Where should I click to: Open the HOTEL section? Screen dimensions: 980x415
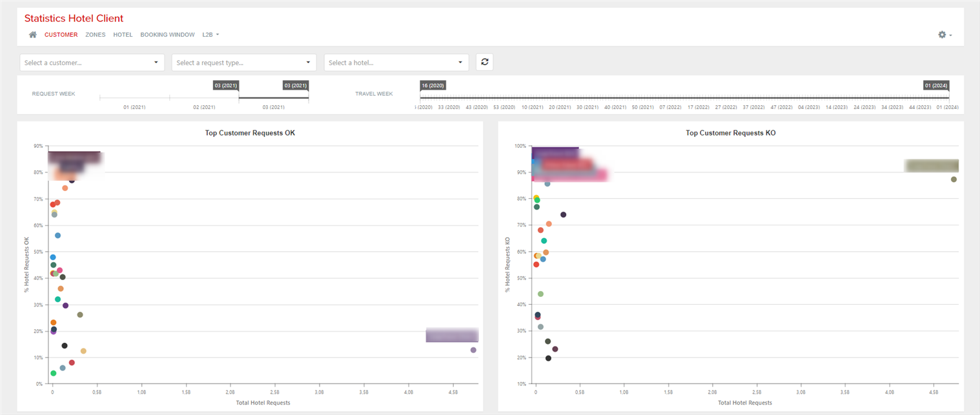pos(123,35)
